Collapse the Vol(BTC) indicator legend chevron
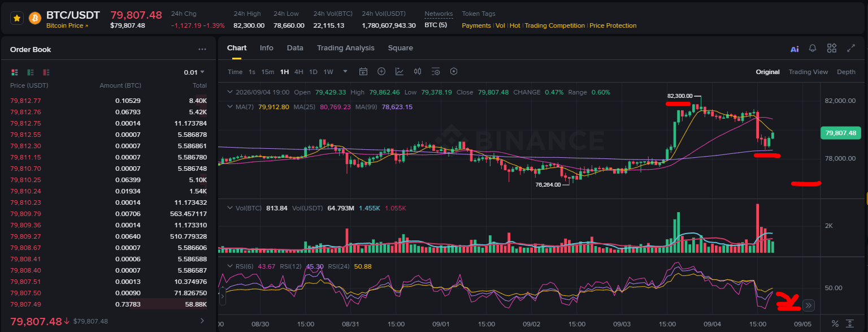 (229, 208)
